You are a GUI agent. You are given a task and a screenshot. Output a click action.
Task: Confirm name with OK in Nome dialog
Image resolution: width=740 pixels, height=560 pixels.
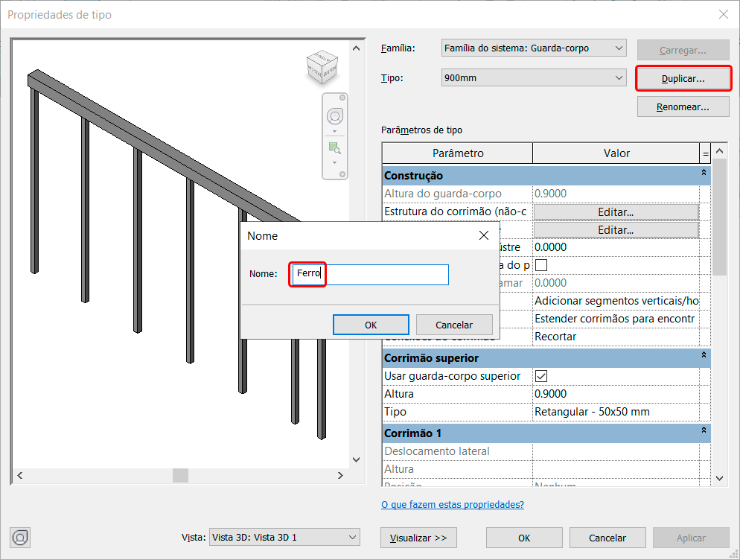point(371,325)
